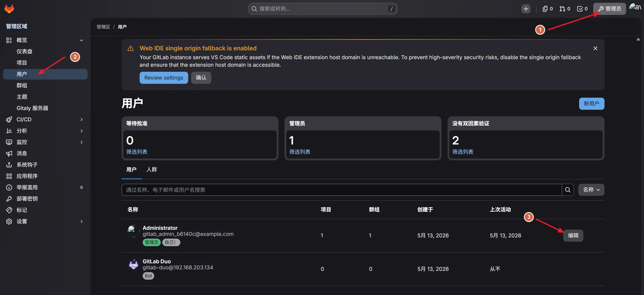Viewport: 644px width, 295px height.
Task: Click the Labels (标记) tag icon
Action: 9,210
